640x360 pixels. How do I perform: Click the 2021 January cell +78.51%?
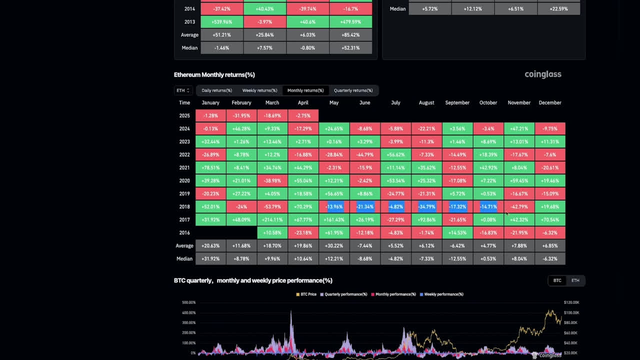pos(211,168)
